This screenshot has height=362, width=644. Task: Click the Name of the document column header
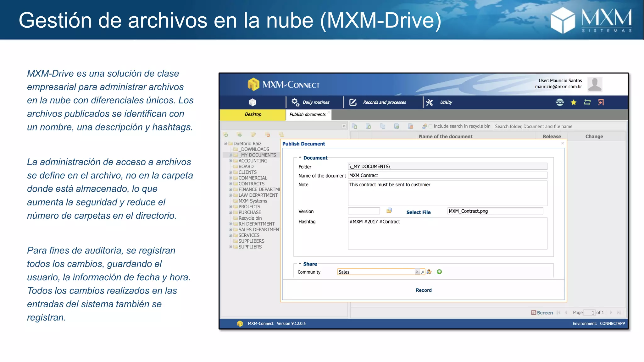(x=446, y=136)
